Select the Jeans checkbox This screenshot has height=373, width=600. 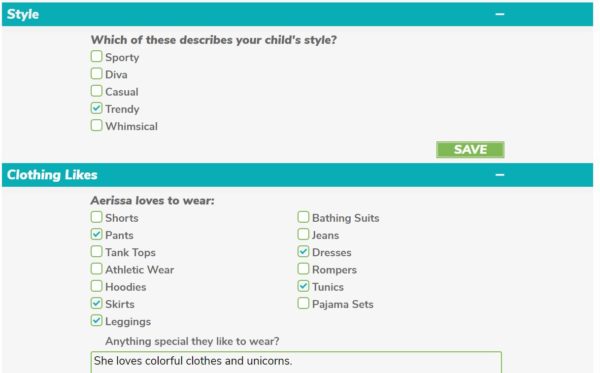pos(303,234)
